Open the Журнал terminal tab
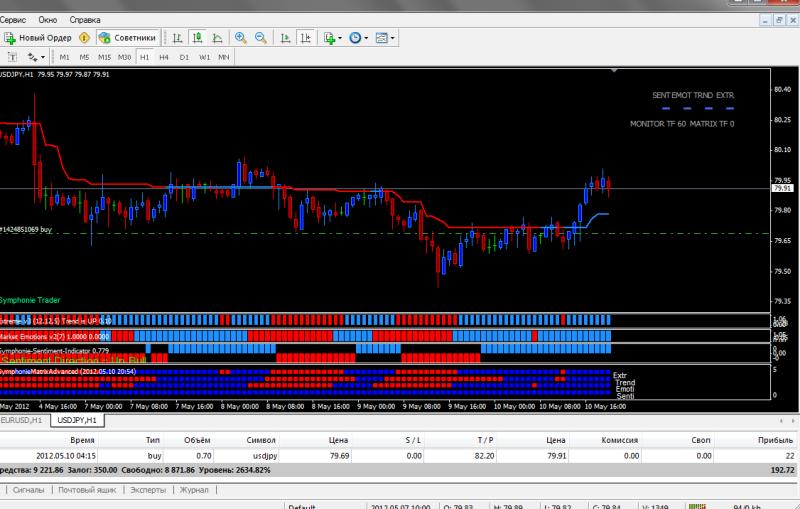 (194, 490)
